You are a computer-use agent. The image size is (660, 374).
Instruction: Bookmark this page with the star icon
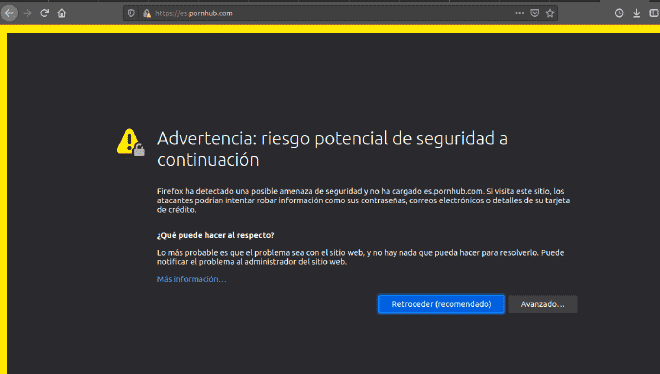(550, 13)
